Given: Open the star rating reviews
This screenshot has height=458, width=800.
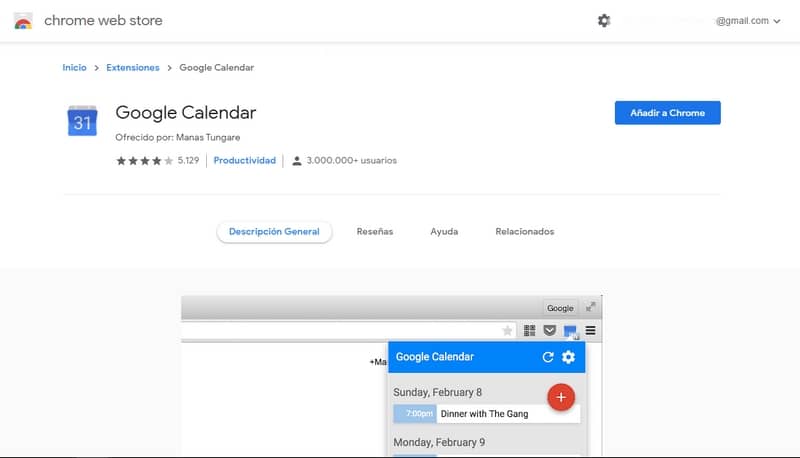Looking at the screenshot, I should click(x=144, y=161).
